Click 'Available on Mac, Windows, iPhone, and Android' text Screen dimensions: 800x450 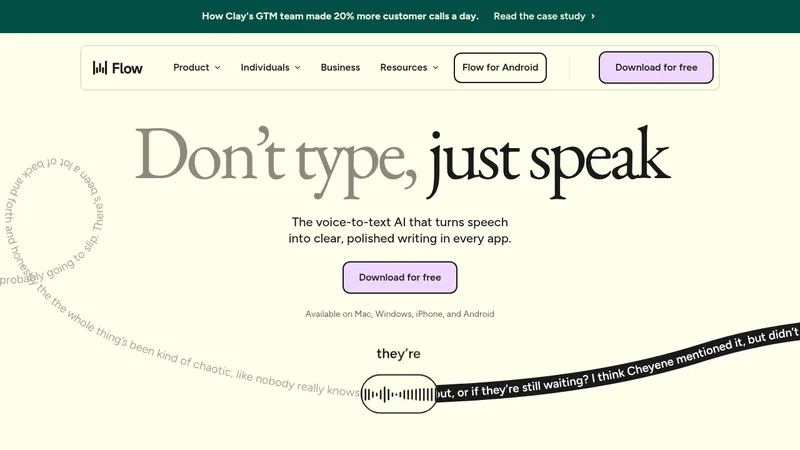(x=400, y=314)
